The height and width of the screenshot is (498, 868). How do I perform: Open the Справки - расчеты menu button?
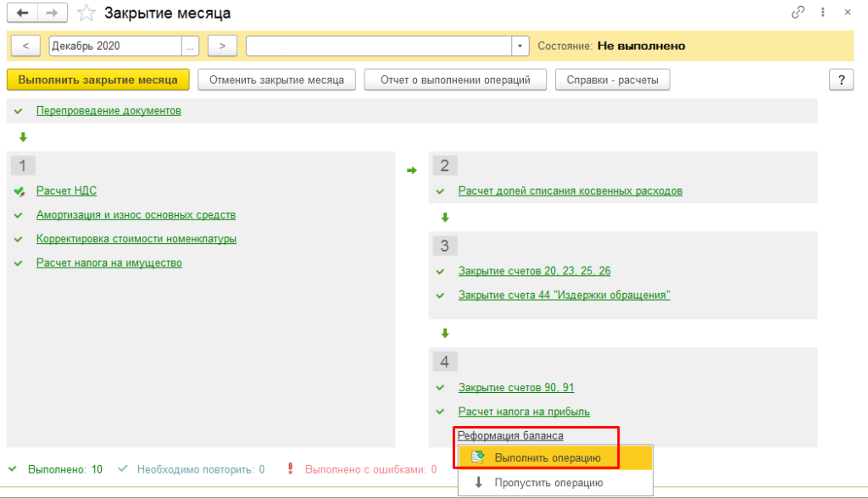coord(613,80)
